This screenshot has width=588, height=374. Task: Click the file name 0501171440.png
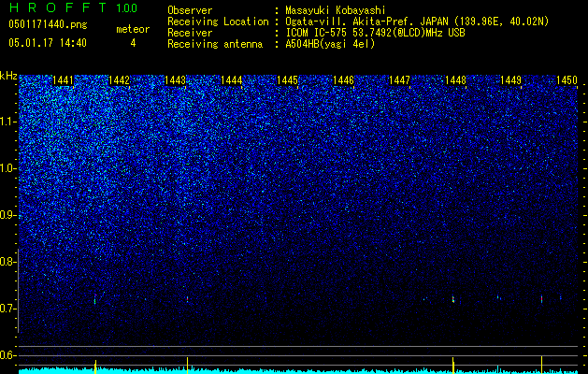point(48,24)
